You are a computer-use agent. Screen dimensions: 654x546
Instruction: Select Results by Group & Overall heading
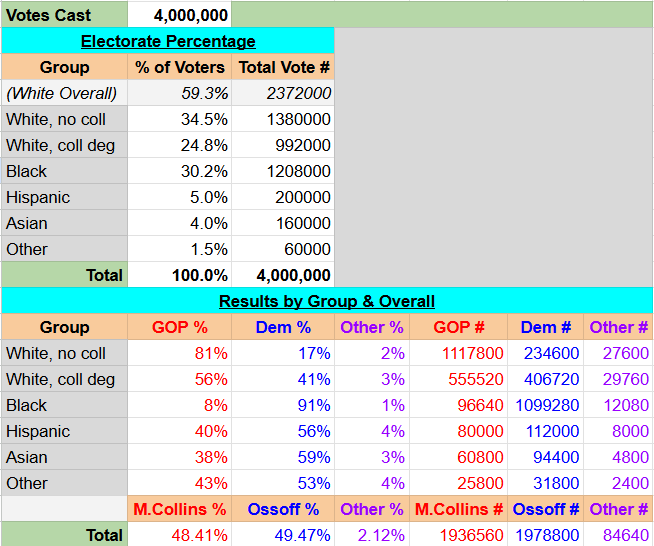(x=327, y=301)
